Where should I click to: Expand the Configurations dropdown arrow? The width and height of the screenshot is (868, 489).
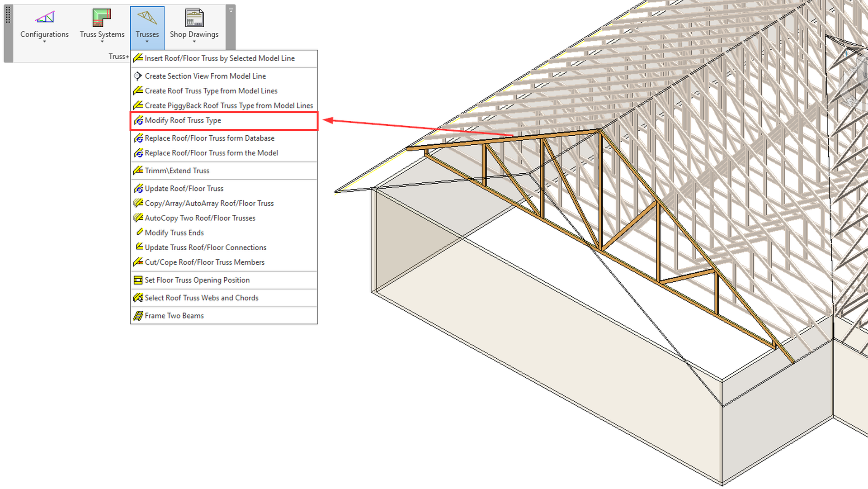pyautogui.click(x=44, y=41)
